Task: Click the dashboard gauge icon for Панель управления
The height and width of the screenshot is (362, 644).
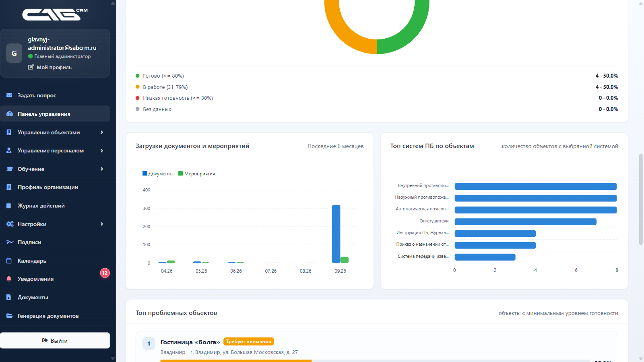Action: tap(9, 114)
